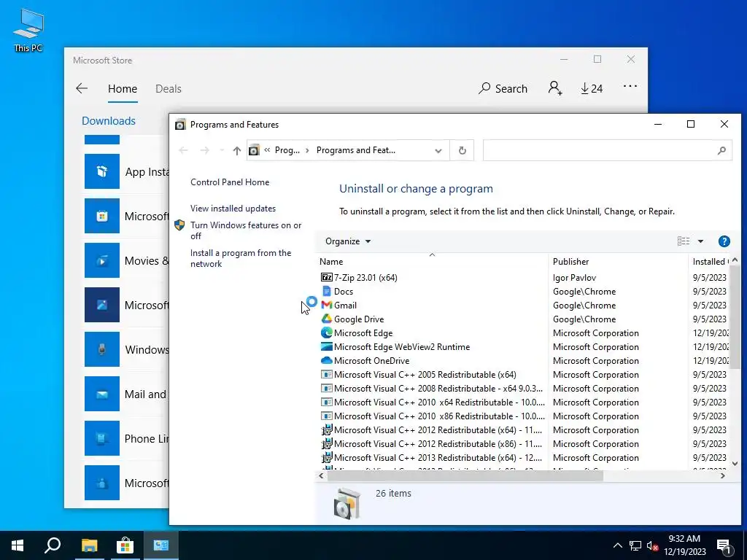Click Microsoft Edge WebView2 Runtime icon
747x560 pixels.
(326, 346)
